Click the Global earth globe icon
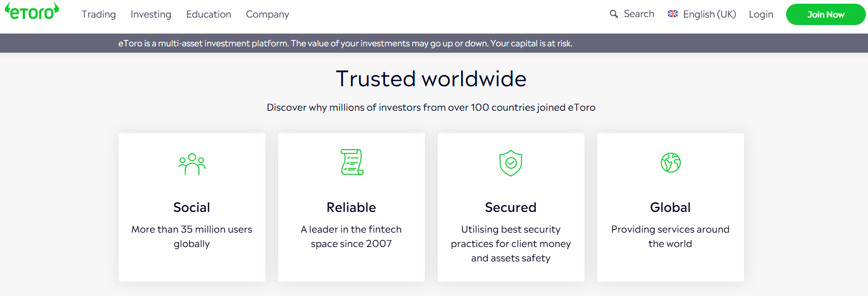Screen dimensions: 868x296 (671, 162)
